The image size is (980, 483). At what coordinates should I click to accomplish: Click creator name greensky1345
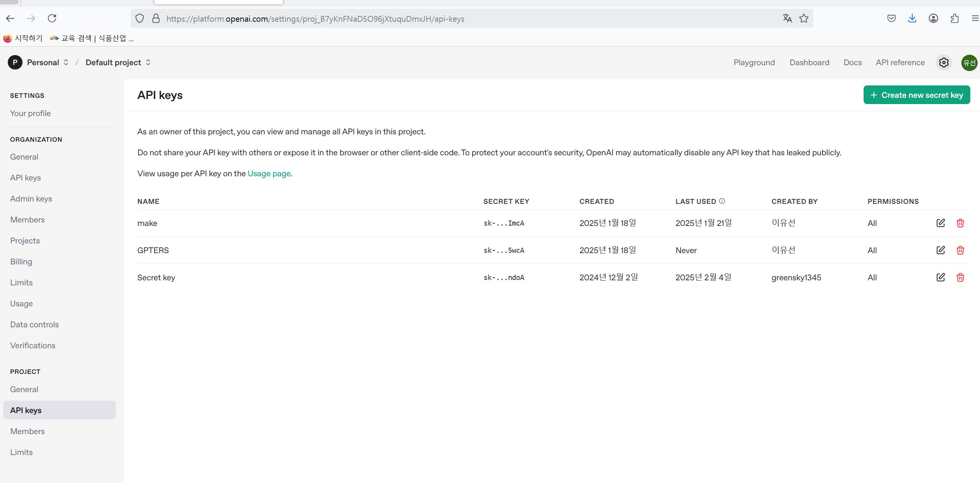pyautogui.click(x=796, y=278)
